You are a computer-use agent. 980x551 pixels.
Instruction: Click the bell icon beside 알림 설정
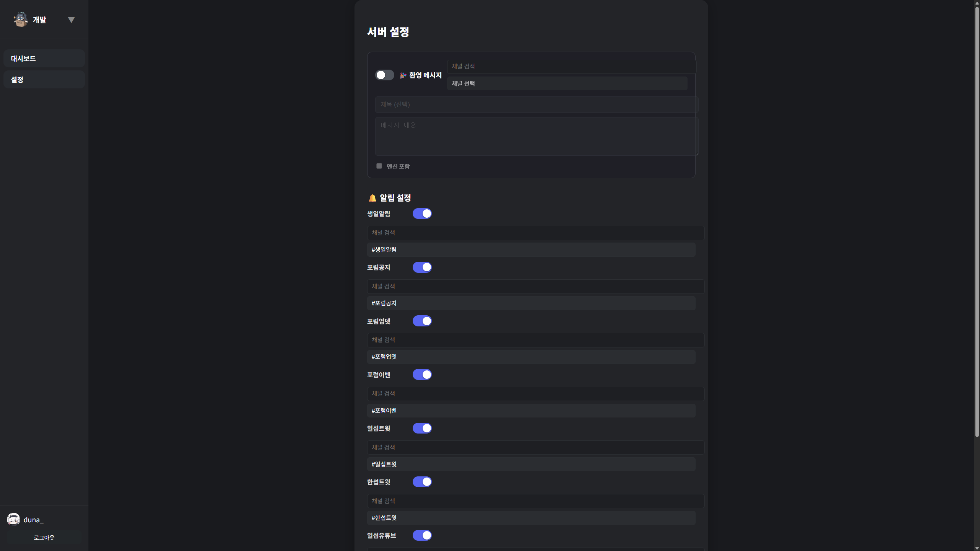[372, 198]
